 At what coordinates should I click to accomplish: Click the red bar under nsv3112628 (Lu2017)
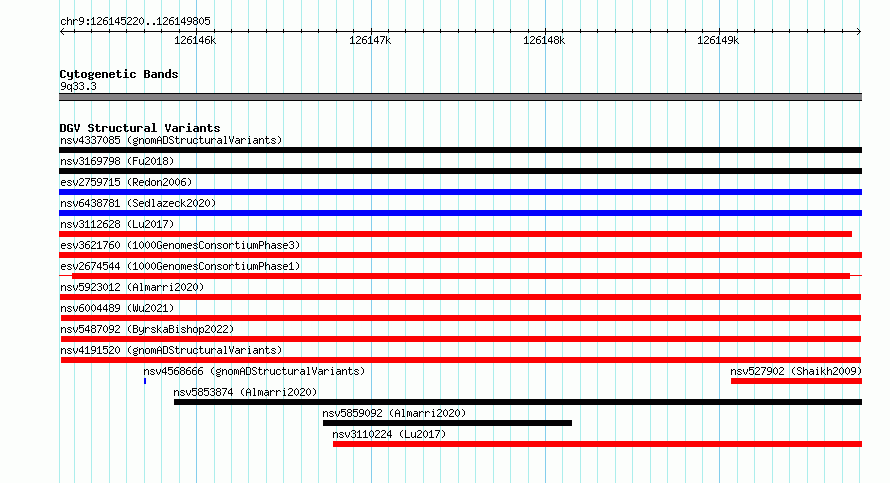pos(455,234)
